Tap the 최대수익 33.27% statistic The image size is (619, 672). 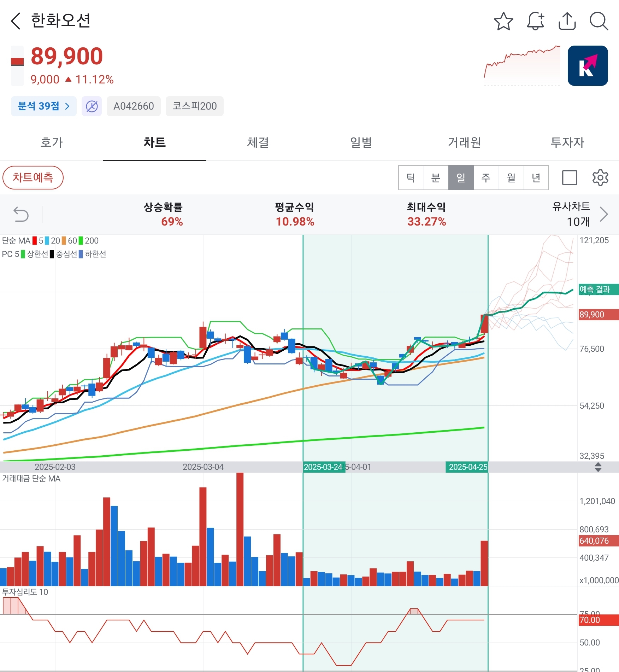click(426, 214)
